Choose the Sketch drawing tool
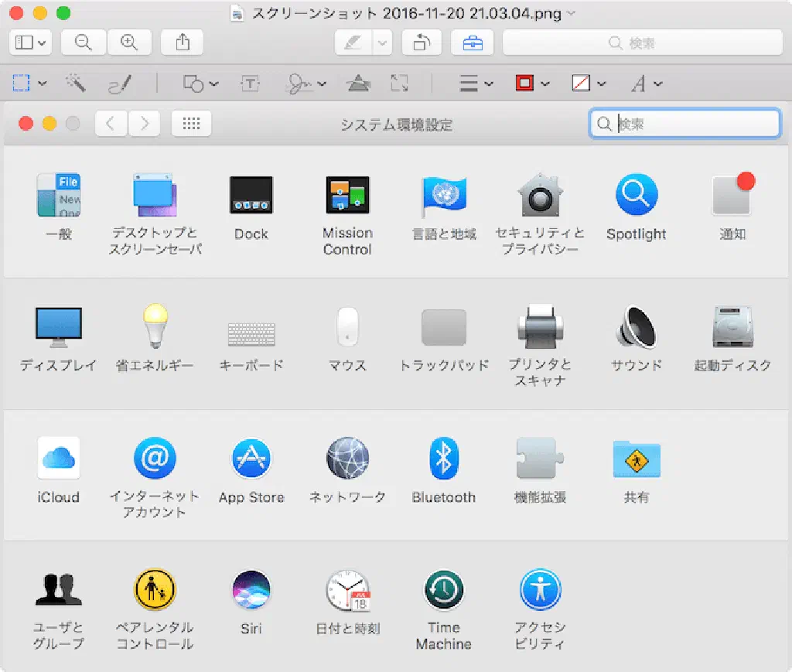 119,84
